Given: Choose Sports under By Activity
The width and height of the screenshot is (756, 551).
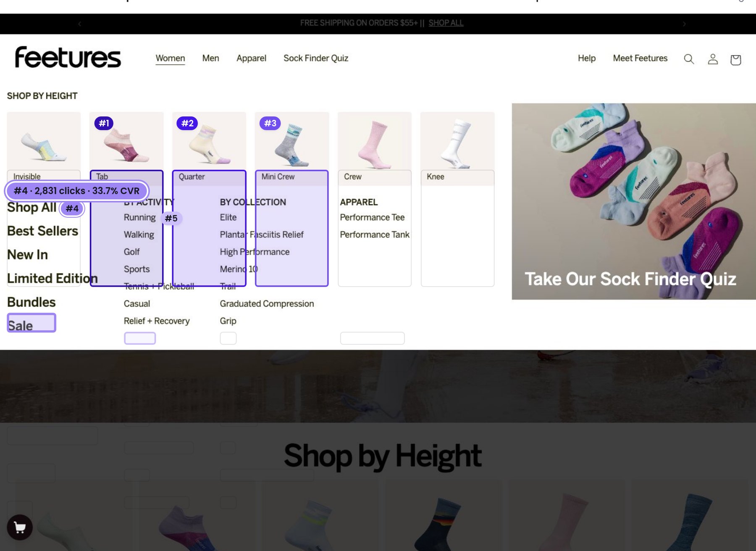Looking at the screenshot, I should (x=137, y=269).
